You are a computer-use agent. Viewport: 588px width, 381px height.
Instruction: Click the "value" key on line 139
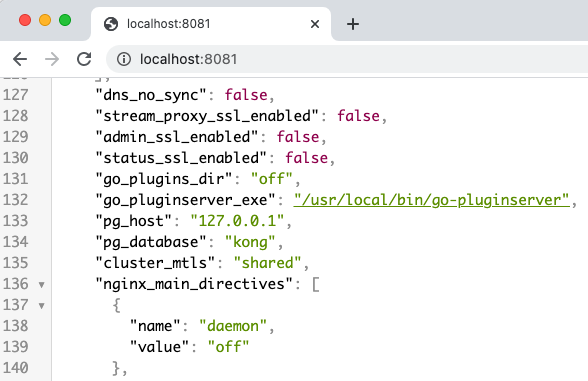click(x=160, y=347)
